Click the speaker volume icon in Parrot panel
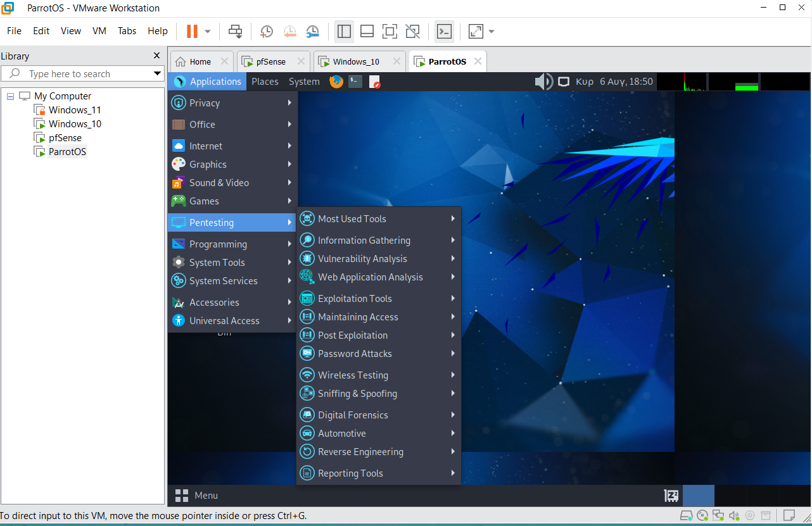Image resolution: width=812 pixels, height=526 pixels. pyautogui.click(x=543, y=81)
